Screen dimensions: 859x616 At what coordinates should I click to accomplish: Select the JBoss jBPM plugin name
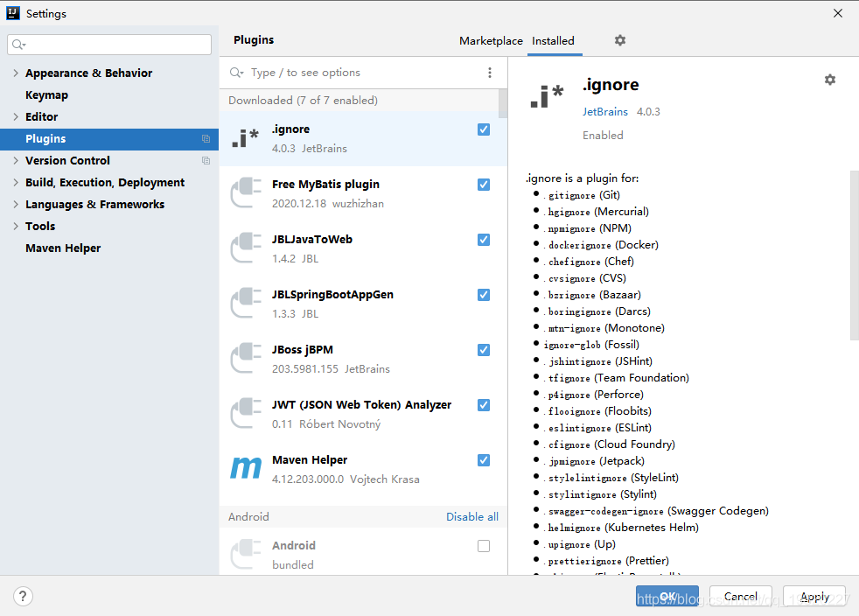coord(303,350)
